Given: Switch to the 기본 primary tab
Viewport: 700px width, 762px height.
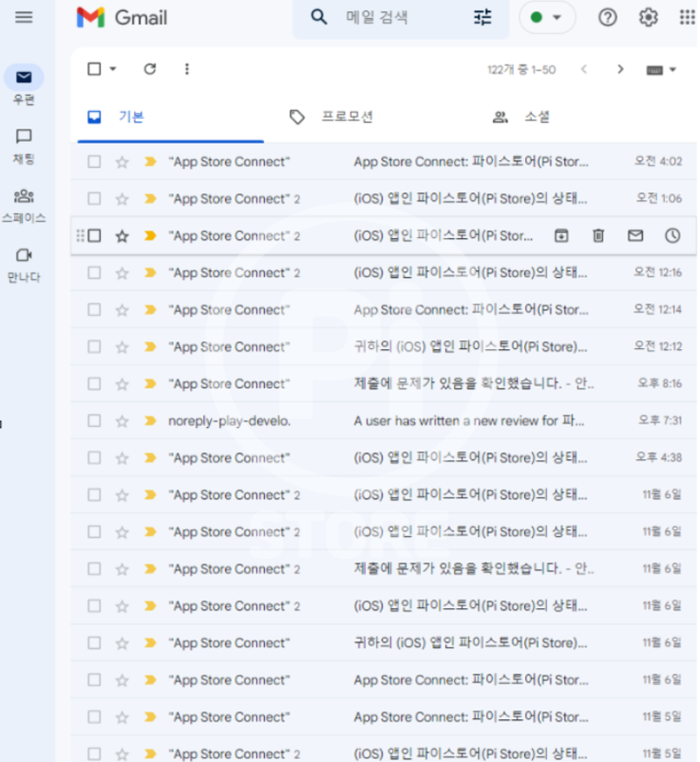Looking at the screenshot, I should coord(171,117).
